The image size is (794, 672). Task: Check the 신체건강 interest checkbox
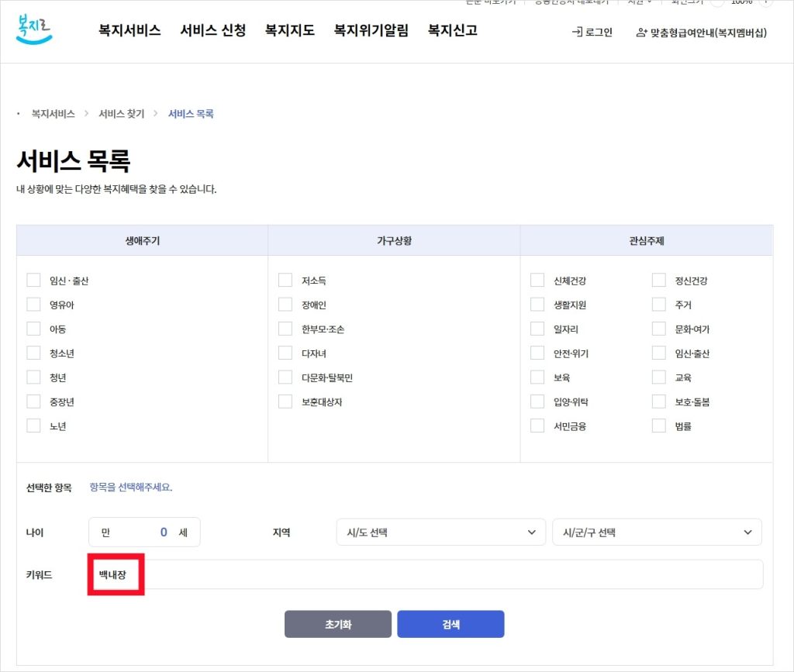pyautogui.click(x=537, y=280)
